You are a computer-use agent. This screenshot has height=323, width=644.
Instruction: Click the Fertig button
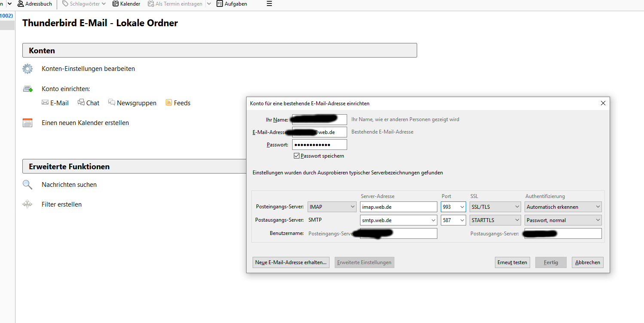pos(551,262)
